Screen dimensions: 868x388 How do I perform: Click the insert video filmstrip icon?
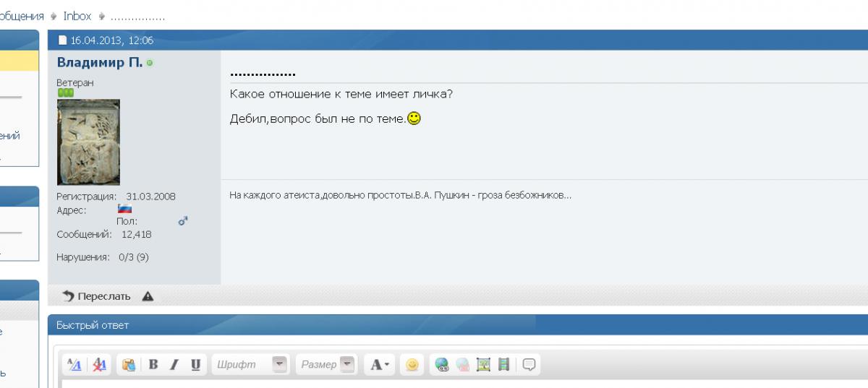(504, 365)
